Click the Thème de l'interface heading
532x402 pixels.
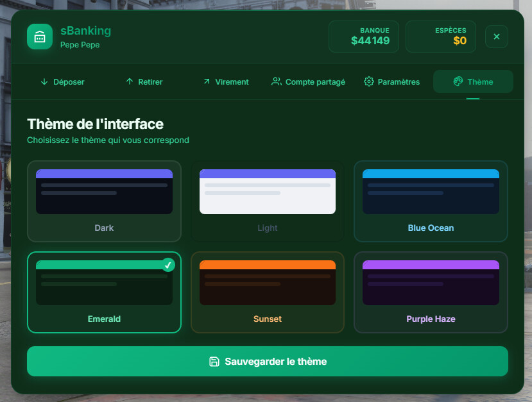pyautogui.click(x=96, y=124)
